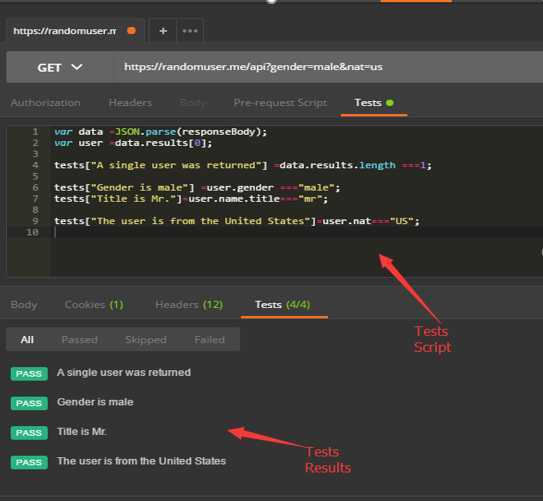Select result text 'A single user was returned'

(124, 373)
